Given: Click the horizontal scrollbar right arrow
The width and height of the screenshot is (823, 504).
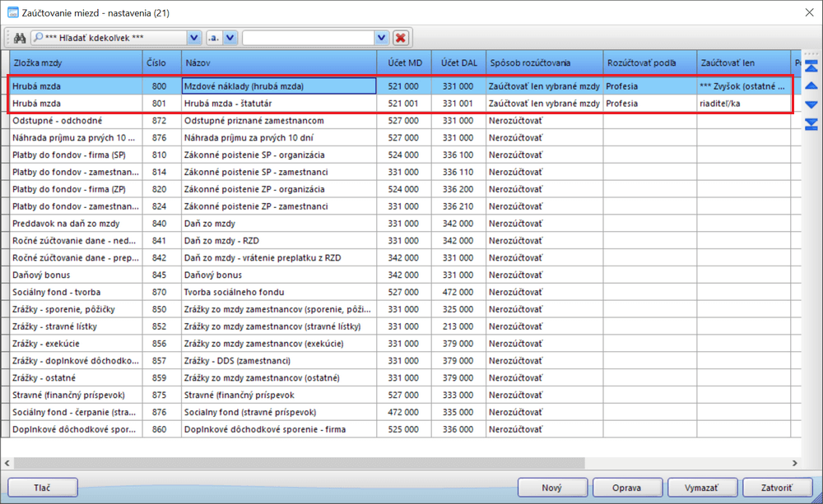Looking at the screenshot, I should tap(795, 464).
